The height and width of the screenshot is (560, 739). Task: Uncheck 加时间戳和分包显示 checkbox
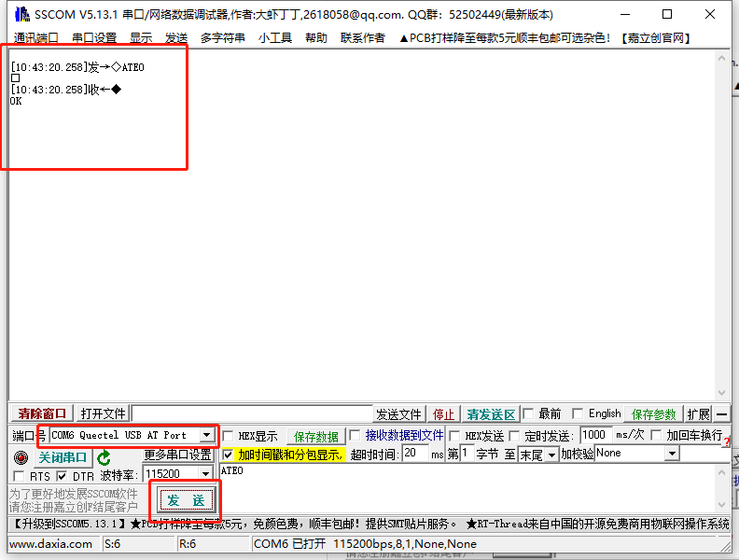(x=228, y=455)
